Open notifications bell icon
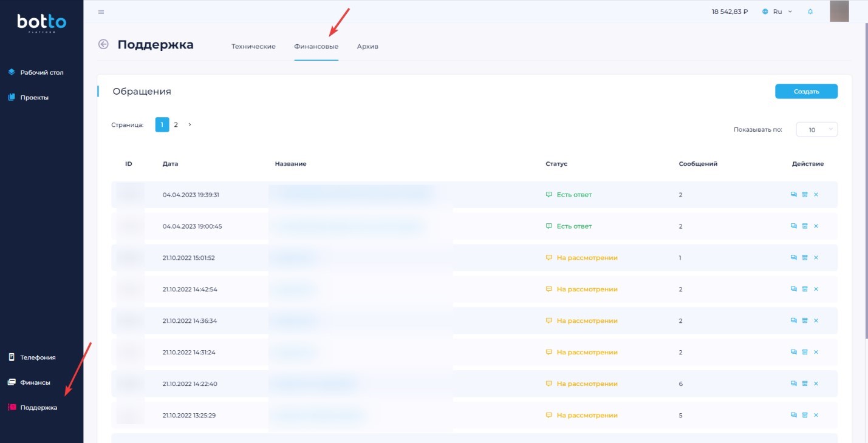 tap(810, 12)
